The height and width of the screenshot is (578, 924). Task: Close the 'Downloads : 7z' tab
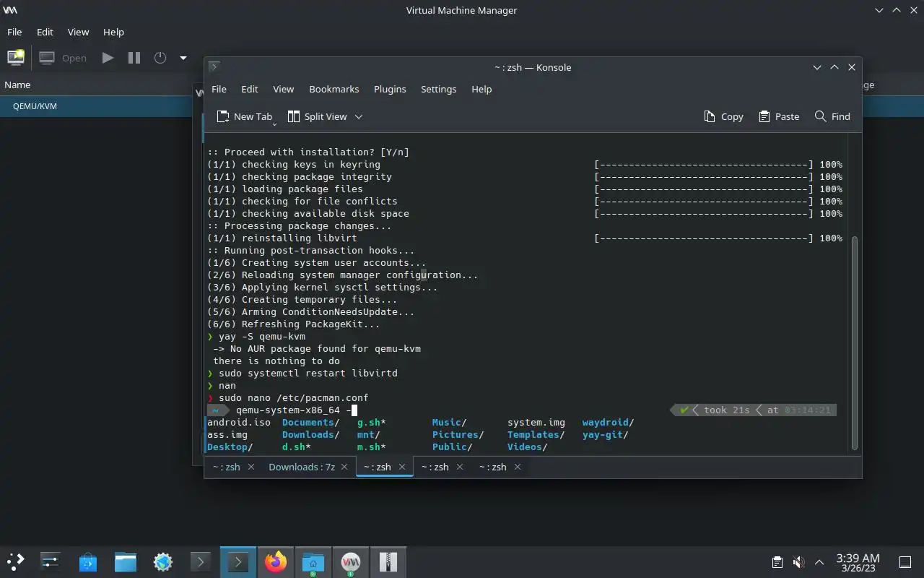[x=345, y=467]
